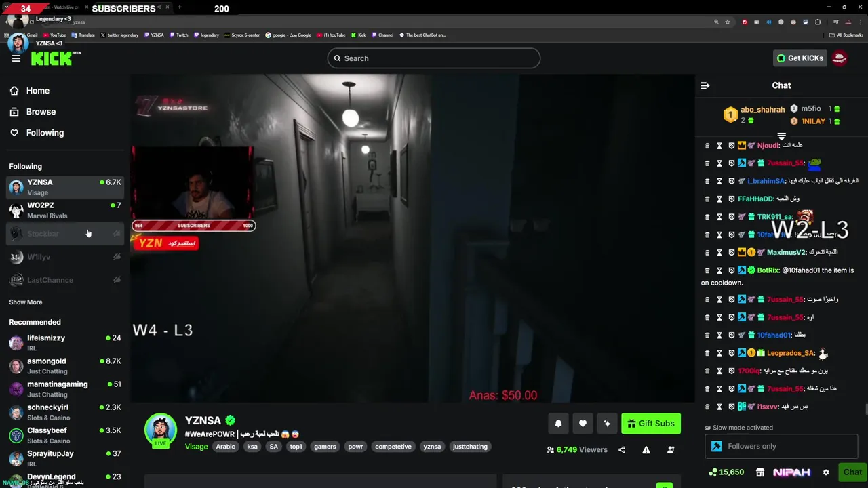Select the YZNSA channel in the Following list
Viewport: 868px width, 488px height.
(x=65, y=187)
